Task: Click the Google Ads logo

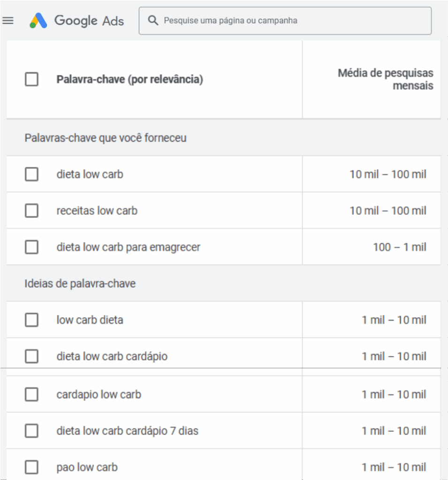Action: click(38, 21)
